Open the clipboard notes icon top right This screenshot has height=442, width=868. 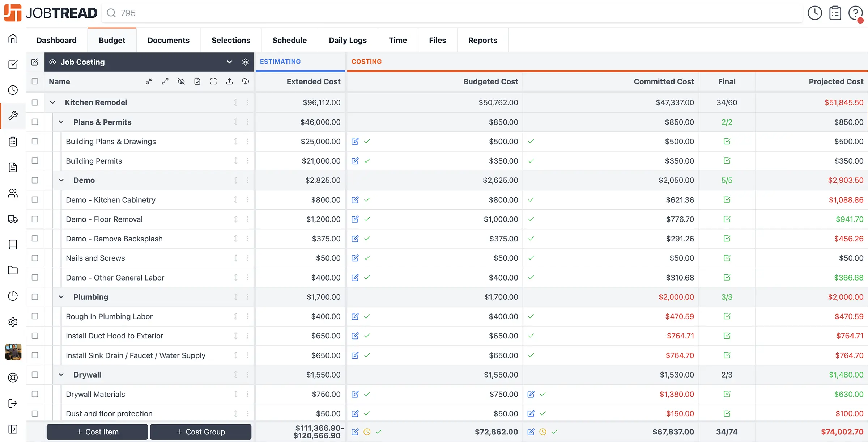[x=835, y=13]
